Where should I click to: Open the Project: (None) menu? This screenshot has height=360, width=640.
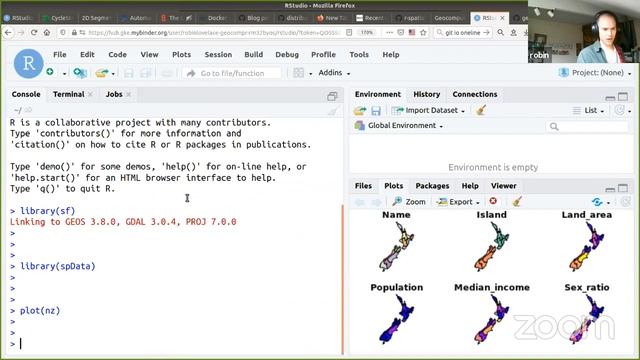pyautogui.click(x=596, y=73)
